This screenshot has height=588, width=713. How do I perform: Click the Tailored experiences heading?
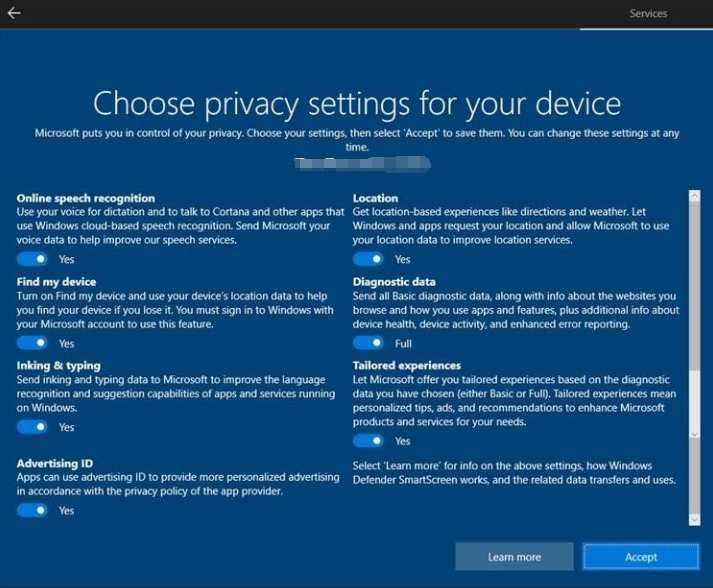(x=407, y=366)
